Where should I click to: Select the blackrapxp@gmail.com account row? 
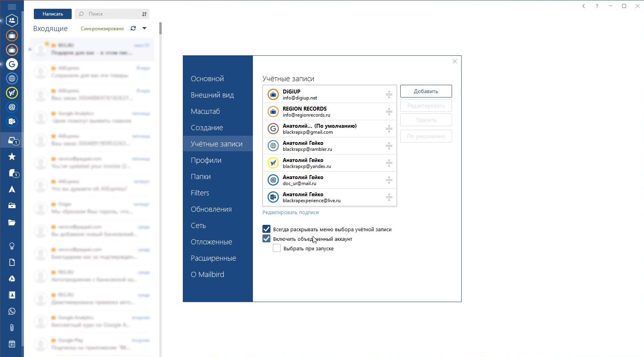[x=330, y=129]
